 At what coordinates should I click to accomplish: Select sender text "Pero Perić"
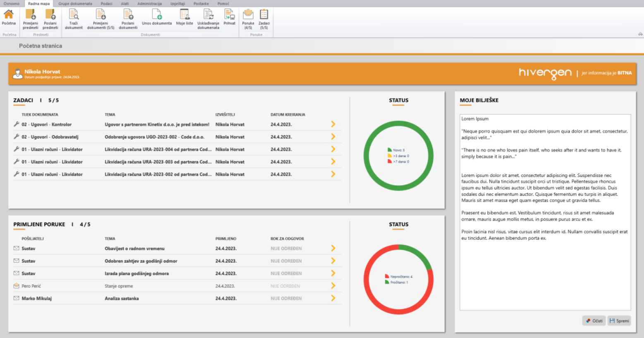31,286
